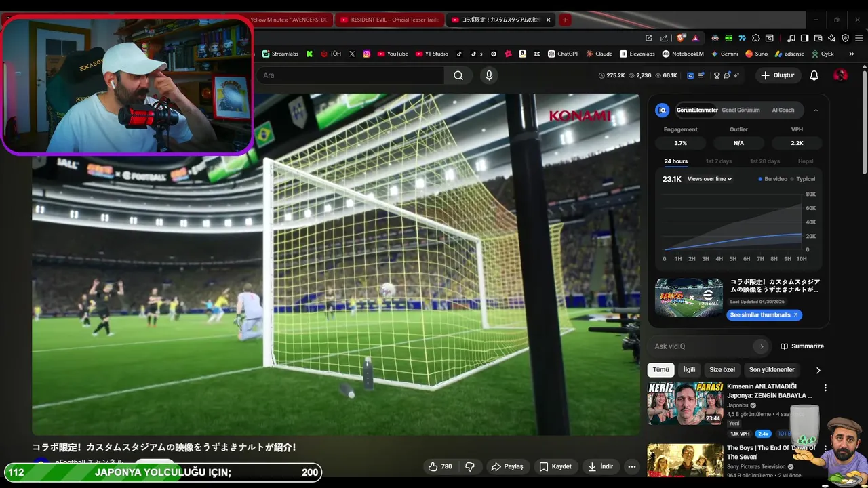868x488 pixels.
Task: Open Views over time dropdown
Action: (x=709, y=179)
